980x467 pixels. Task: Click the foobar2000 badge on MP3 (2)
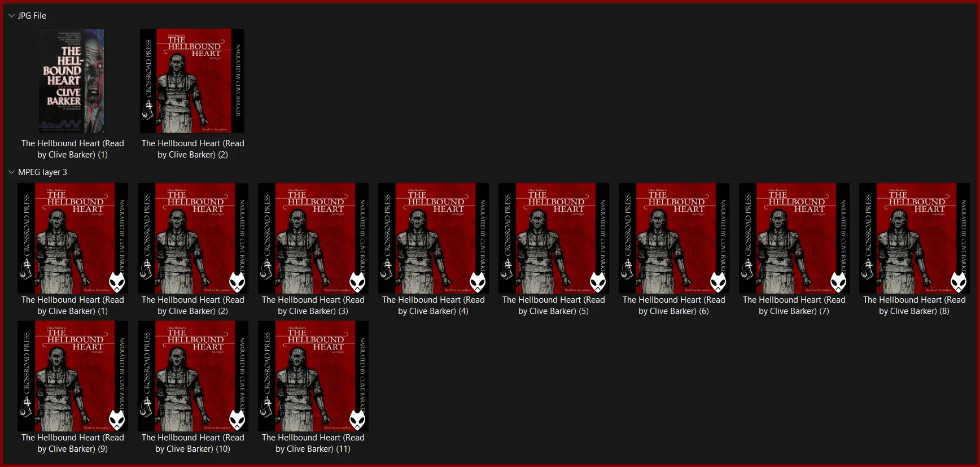pyautogui.click(x=237, y=282)
